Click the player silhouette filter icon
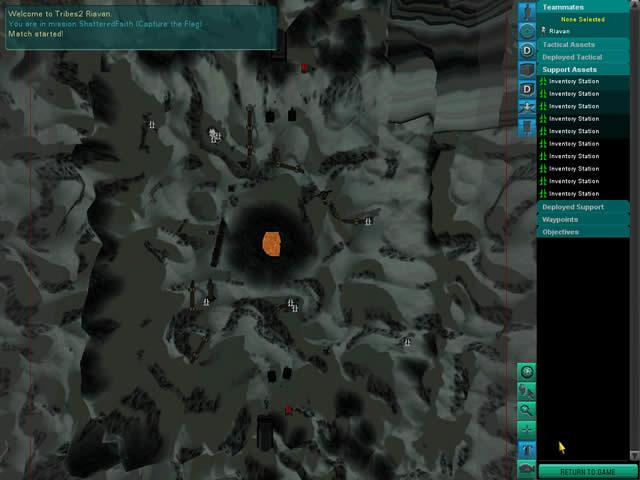Image resolution: width=640 pixels, height=480 pixels. click(x=527, y=11)
